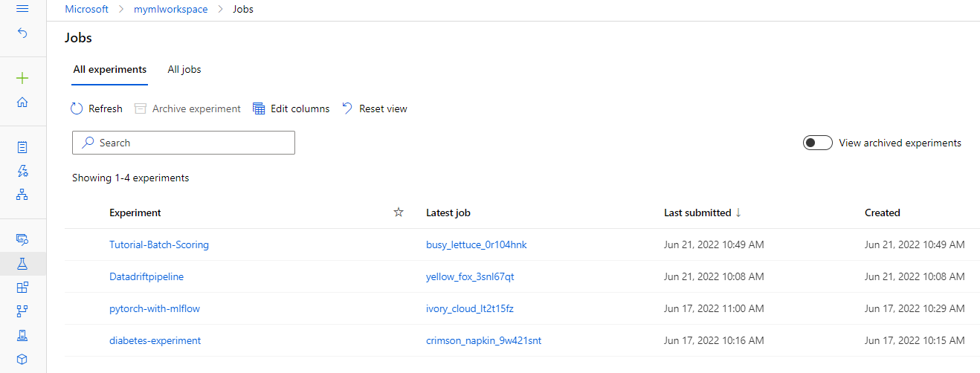Open the hamburger navigation menu
Screen dimensions: 980x373
pyautogui.click(x=22, y=9)
